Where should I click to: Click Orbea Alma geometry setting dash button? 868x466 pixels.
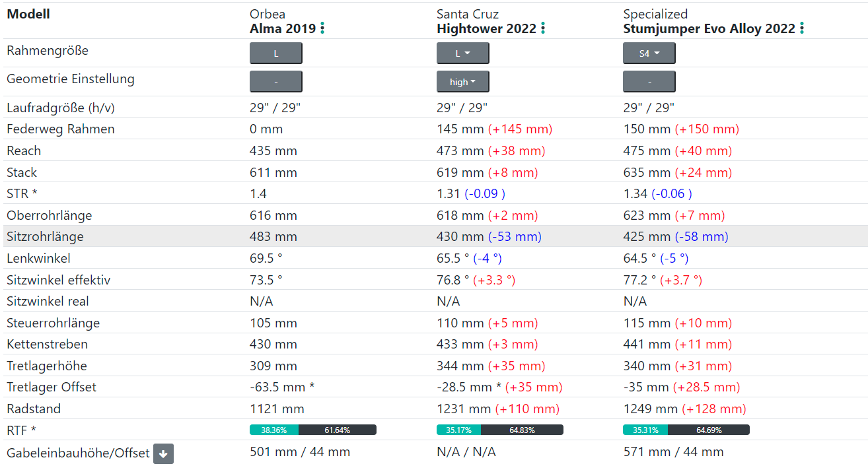(x=275, y=82)
